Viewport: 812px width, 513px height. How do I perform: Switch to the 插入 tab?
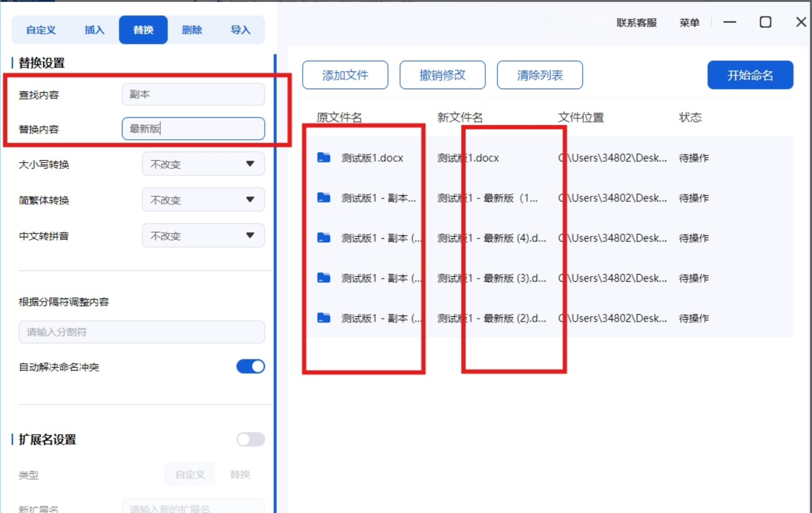(94, 30)
